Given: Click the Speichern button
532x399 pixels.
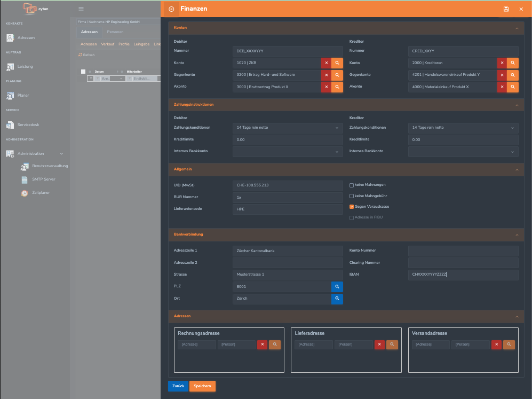Looking at the screenshot, I should (203, 386).
